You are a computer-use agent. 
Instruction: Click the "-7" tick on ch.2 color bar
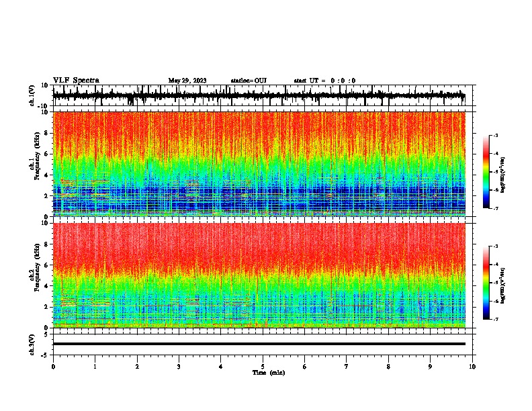(496, 319)
